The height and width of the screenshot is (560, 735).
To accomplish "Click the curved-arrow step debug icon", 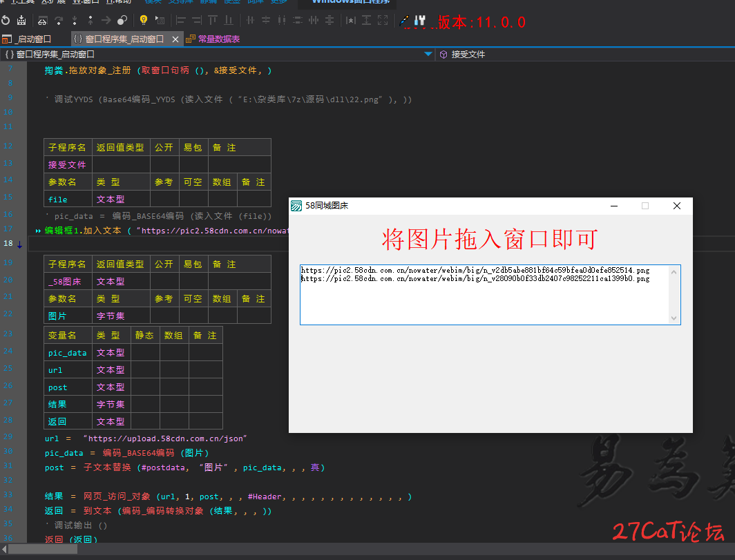I will [x=59, y=20].
